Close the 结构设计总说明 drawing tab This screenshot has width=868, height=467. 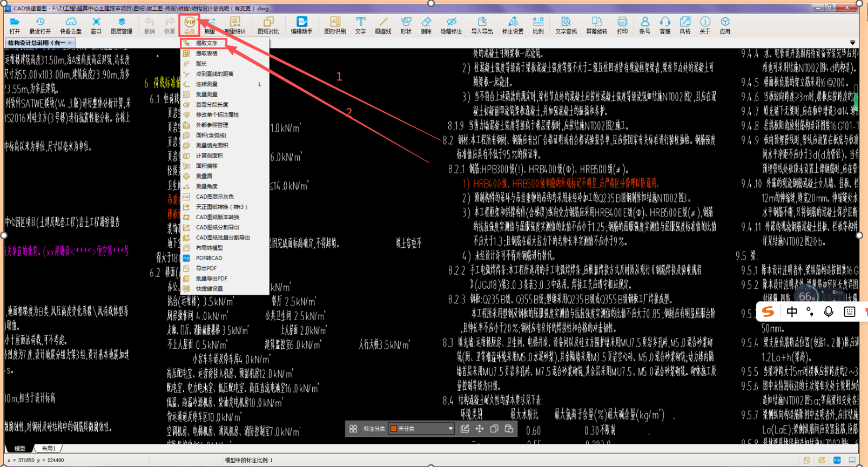click(x=70, y=43)
